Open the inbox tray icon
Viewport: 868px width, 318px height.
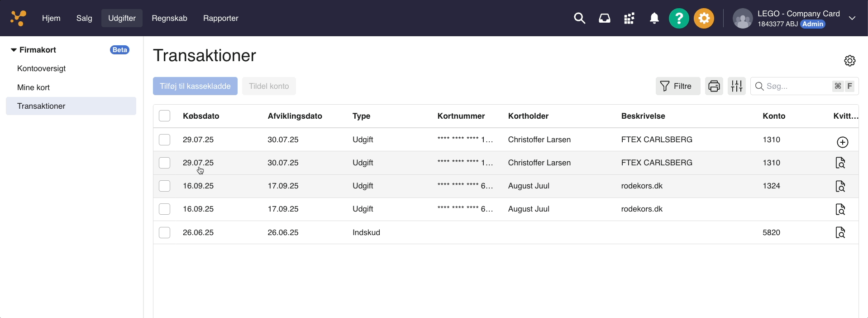click(x=604, y=18)
